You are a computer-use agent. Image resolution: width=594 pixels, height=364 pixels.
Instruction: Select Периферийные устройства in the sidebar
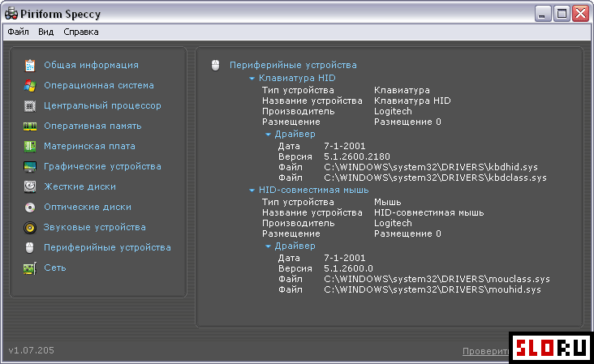click(107, 247)
